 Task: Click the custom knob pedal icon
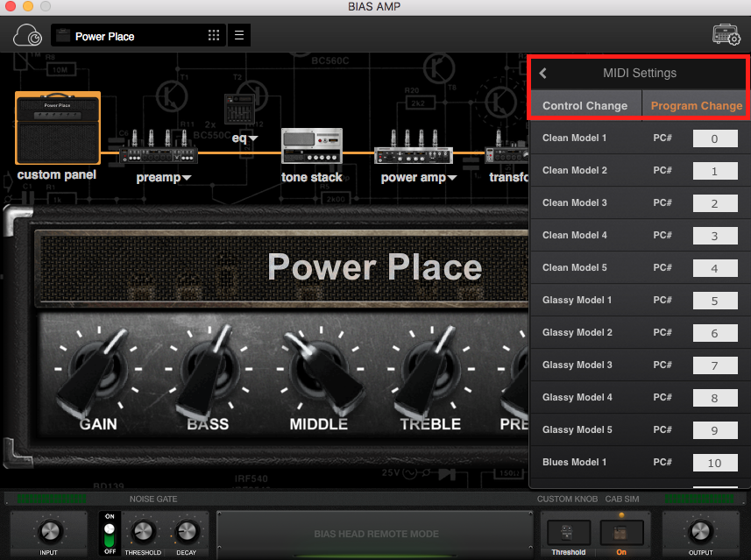pyautogui.click(x=568, y=533)
